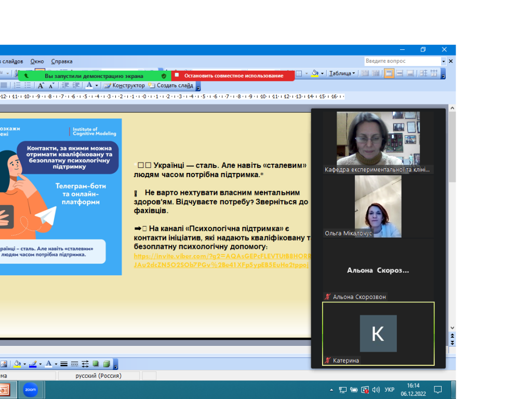Apply font color in drawing toolbar

(48, 364)
